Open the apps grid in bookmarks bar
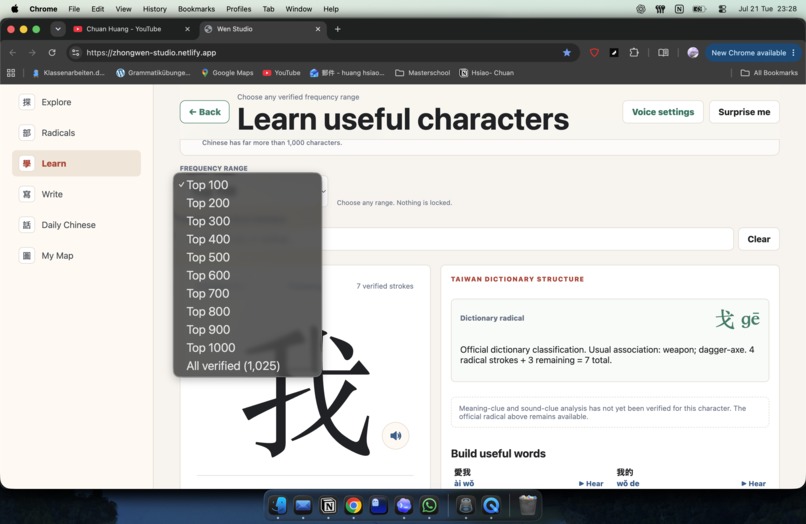This screenshot has width=806, height=524. pyautogui.click(x=11, y=73)
